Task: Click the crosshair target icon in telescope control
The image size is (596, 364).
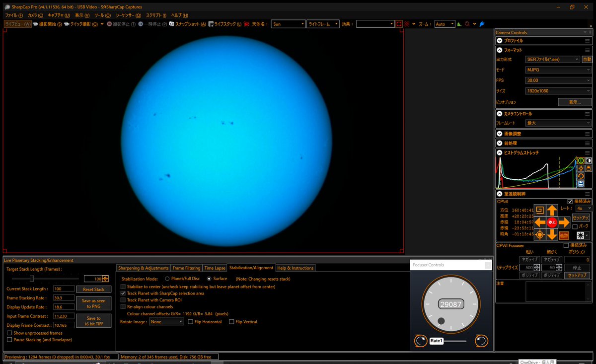Action: 540,234
